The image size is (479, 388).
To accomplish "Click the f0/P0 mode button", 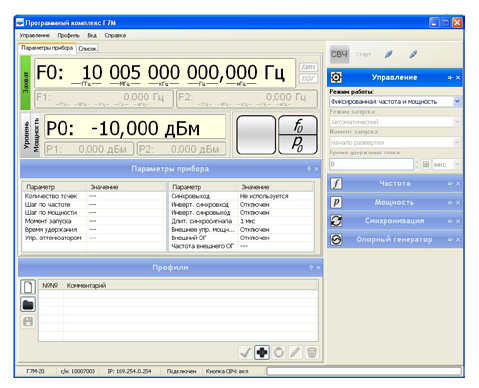I will 298,135.
